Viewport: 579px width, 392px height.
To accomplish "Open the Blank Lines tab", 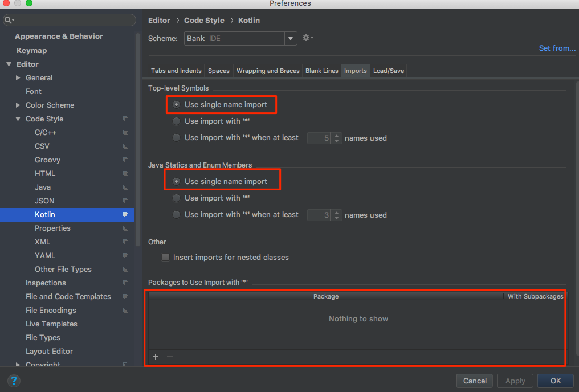I will (321, 71).
